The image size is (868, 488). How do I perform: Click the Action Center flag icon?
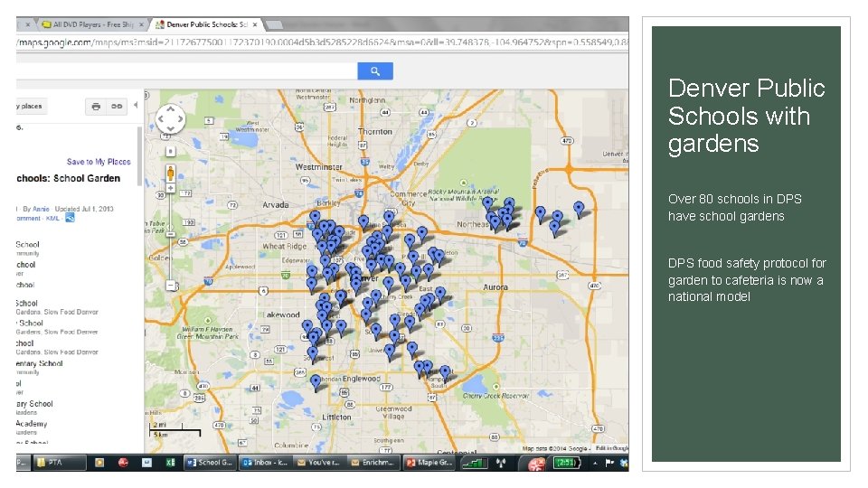pyautogui.click(x=609, y=463)
